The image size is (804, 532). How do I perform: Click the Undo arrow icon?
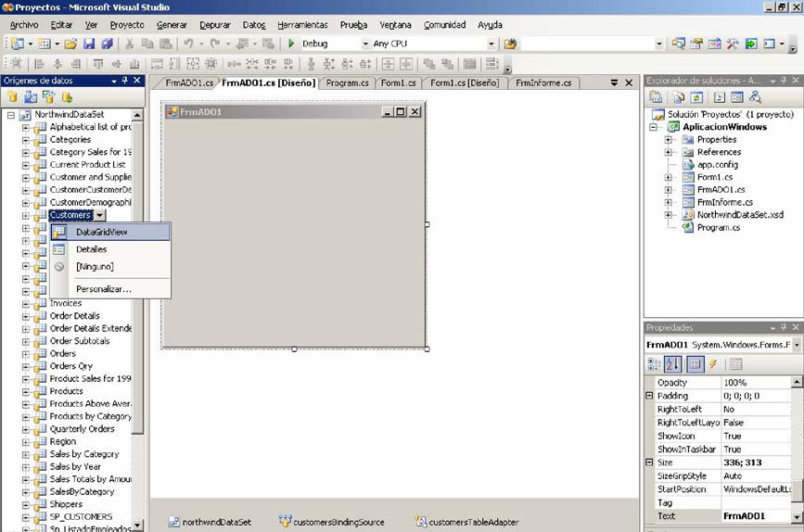[x=188, y=44]
